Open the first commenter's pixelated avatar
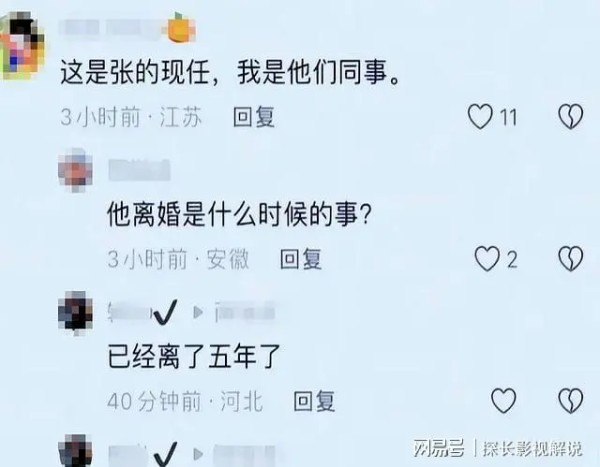This screenshot has width=600, height=467. 22,45
